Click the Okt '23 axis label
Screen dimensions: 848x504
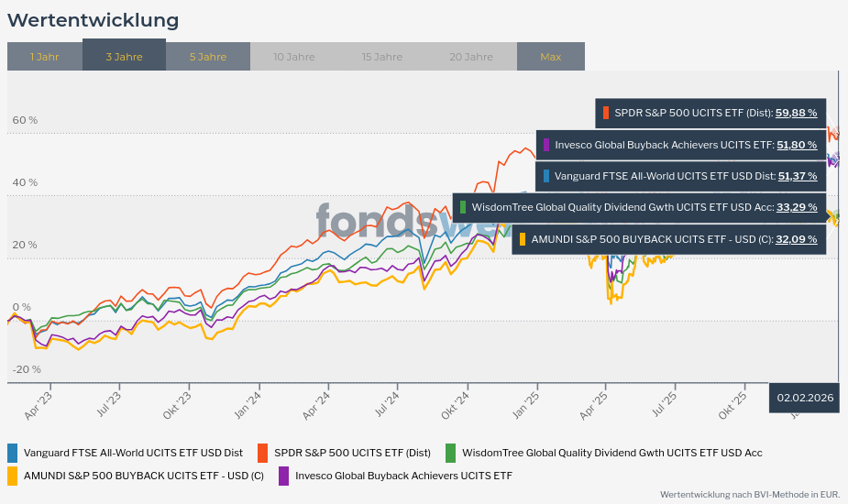tap(178, 405)
